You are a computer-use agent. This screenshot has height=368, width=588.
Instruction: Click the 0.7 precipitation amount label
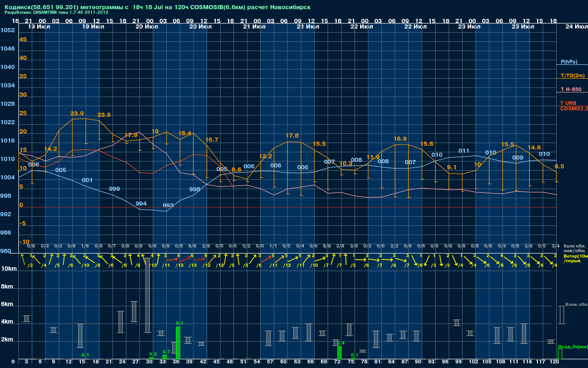click(x=166, y=352)
